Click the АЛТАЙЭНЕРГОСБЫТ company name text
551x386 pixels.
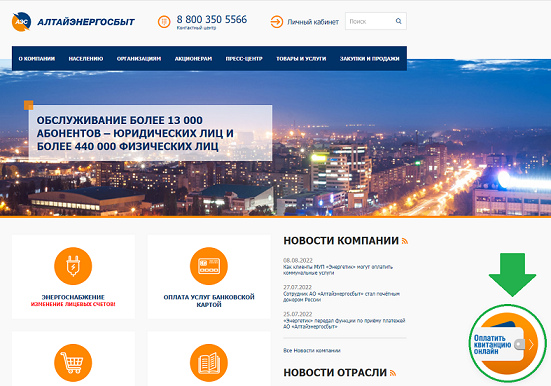[x=86, y=22]
